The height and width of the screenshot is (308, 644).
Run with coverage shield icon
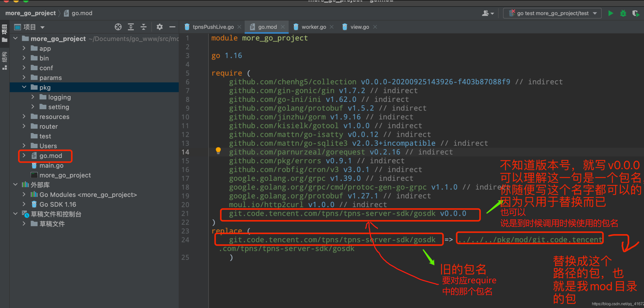coord(635,13)
